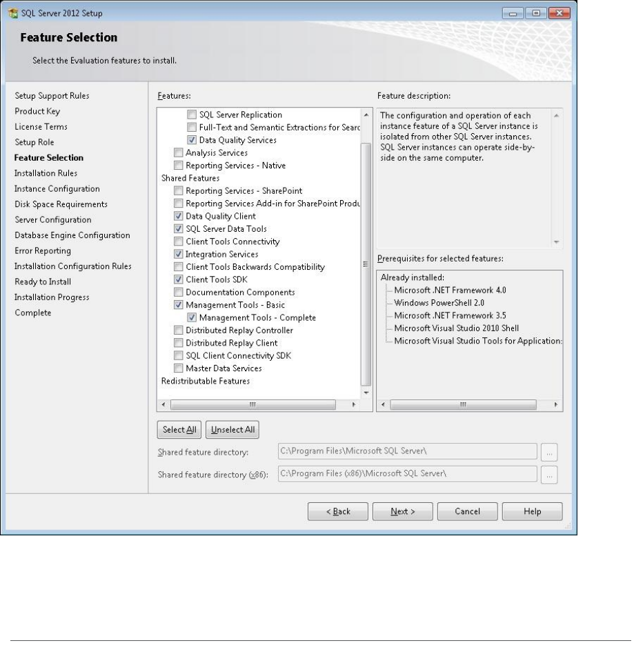Click features list scroll down arrow
634x672 pixels.
[x=366, y=393]
